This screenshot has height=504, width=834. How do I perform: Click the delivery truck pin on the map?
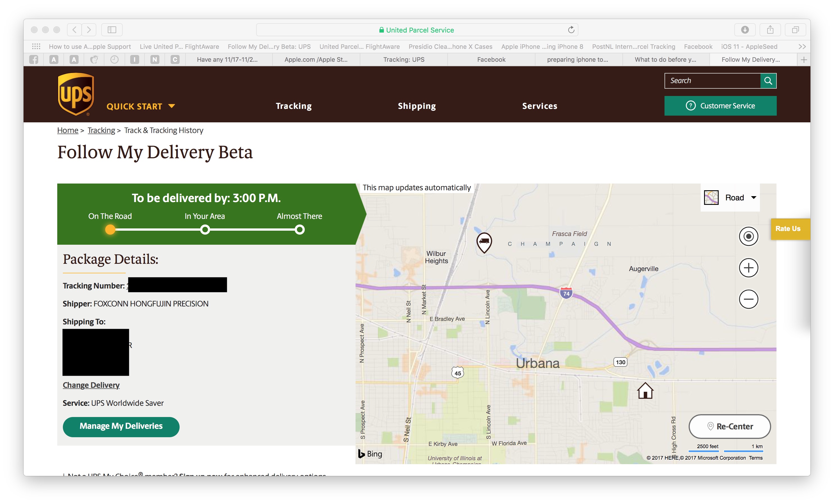tap(484, 242)
